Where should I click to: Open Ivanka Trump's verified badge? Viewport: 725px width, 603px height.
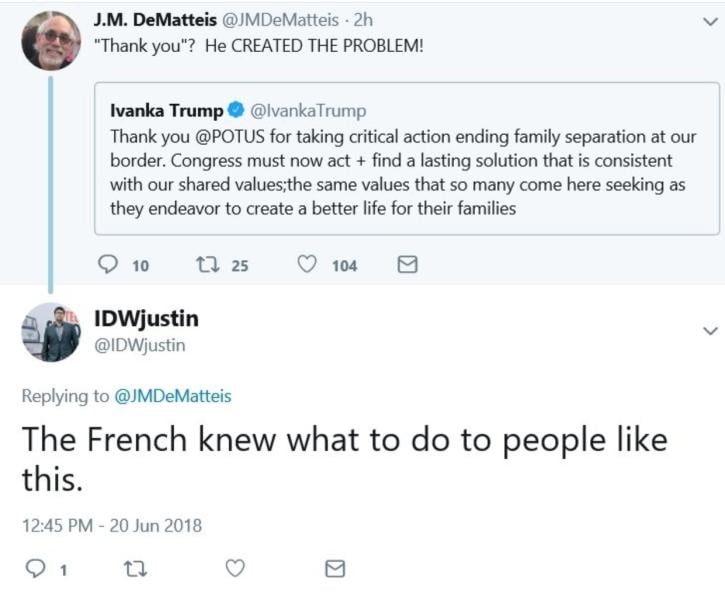click(235, 111)
